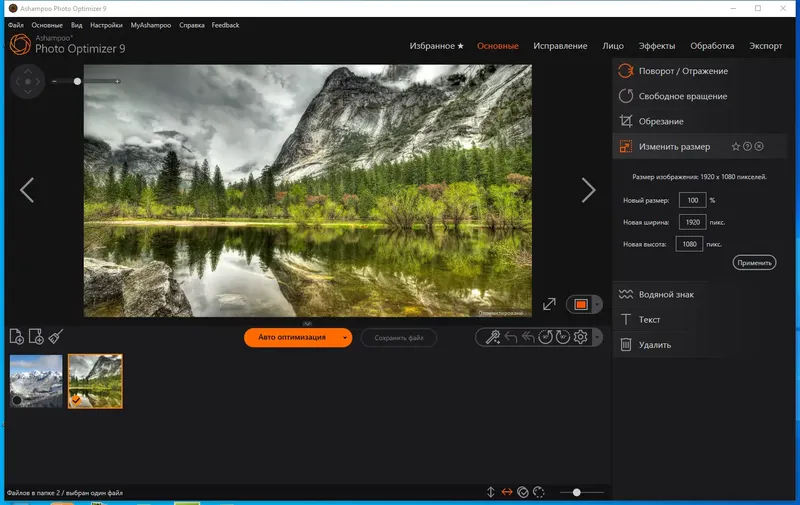Click the zoom plus sign
Screen dimensions: 800x505
(x=117, y=81)
